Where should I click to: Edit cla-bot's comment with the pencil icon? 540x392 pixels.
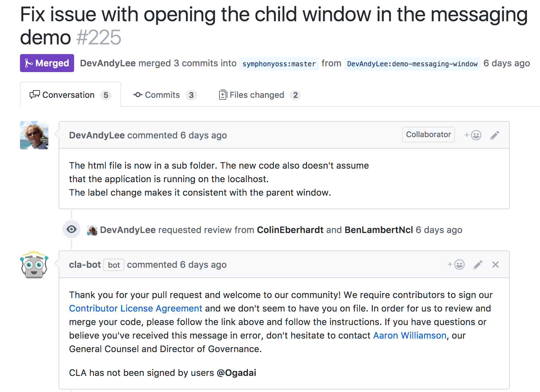[x=478, y=265]
